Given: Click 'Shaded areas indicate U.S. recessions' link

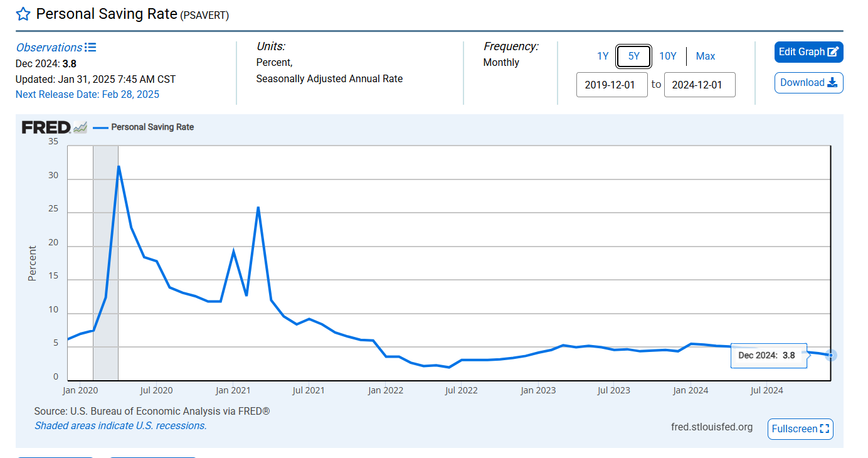Looking at the screenshot, I should point(120,425).
